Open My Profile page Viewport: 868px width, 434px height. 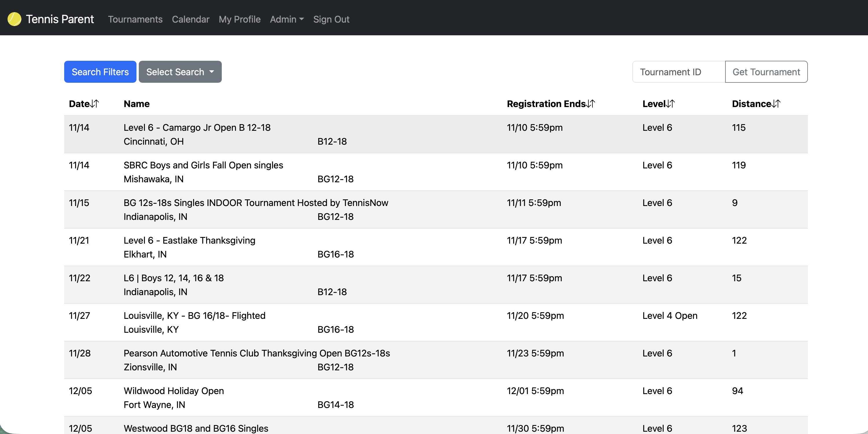(x=239, y=19)
